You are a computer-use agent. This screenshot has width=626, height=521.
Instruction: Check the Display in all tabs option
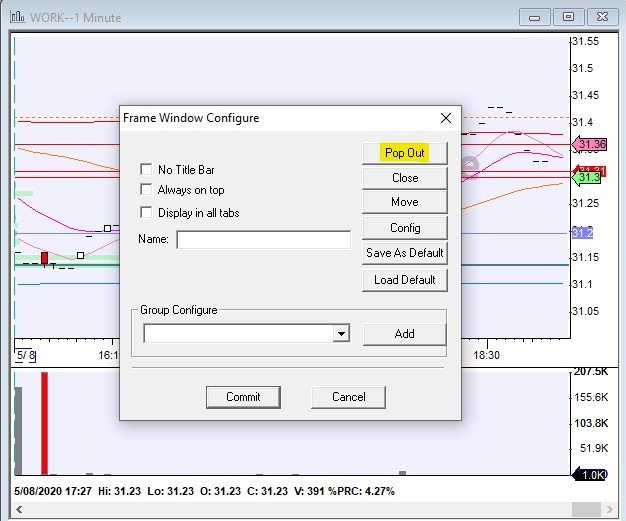[x=147, y=212]
